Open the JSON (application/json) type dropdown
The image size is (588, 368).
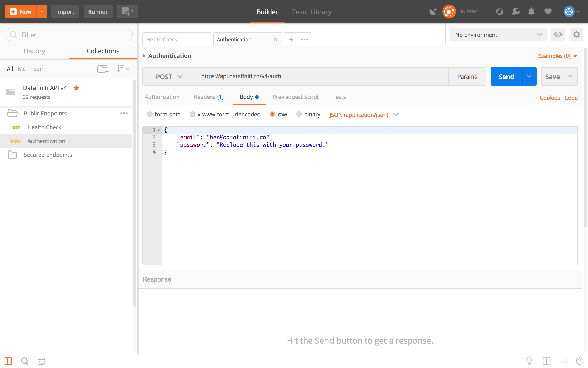tap(364, 115)
